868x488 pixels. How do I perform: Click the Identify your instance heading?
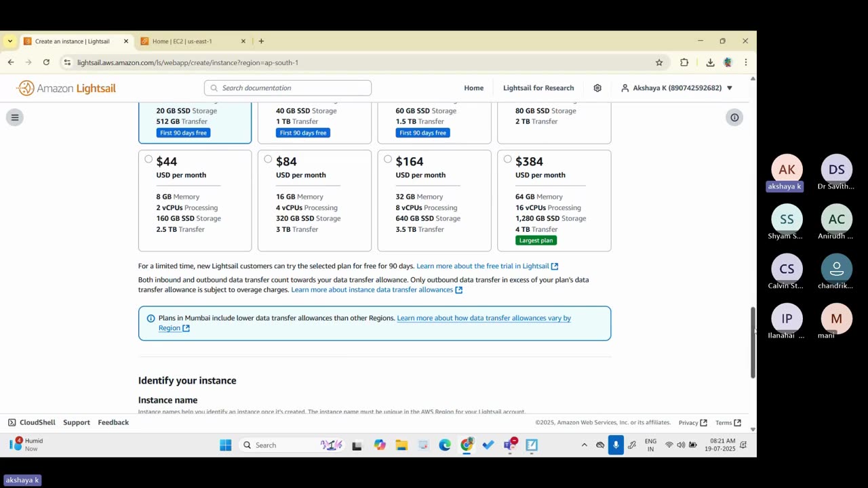click(187, 381)
